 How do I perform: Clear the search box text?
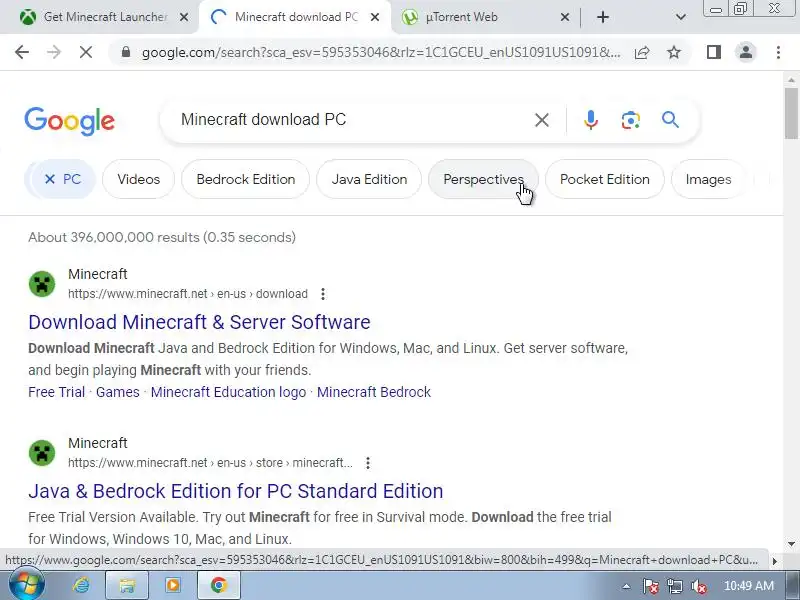coord(542,120)
